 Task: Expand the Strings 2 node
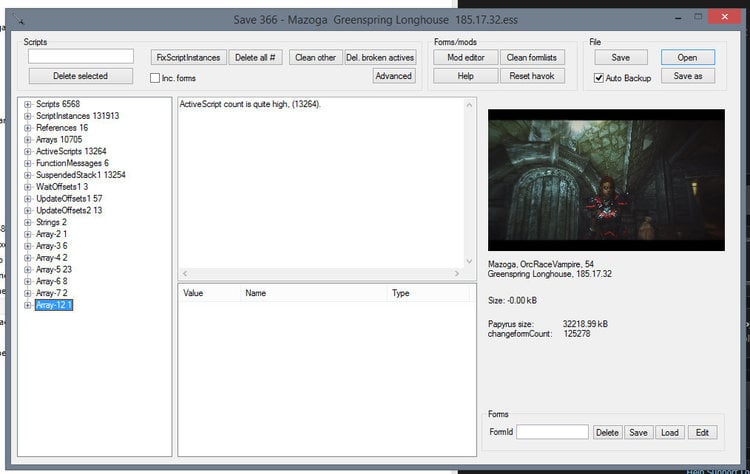click(28, 222)
